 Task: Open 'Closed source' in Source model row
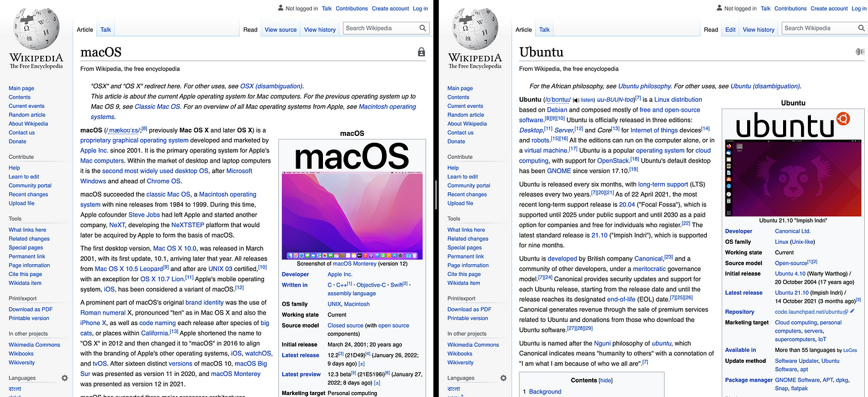point(345,325)
